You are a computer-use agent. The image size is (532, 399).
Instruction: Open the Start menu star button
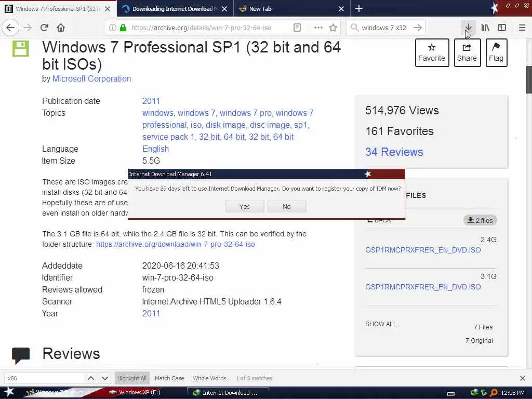[x=9, y=392]
